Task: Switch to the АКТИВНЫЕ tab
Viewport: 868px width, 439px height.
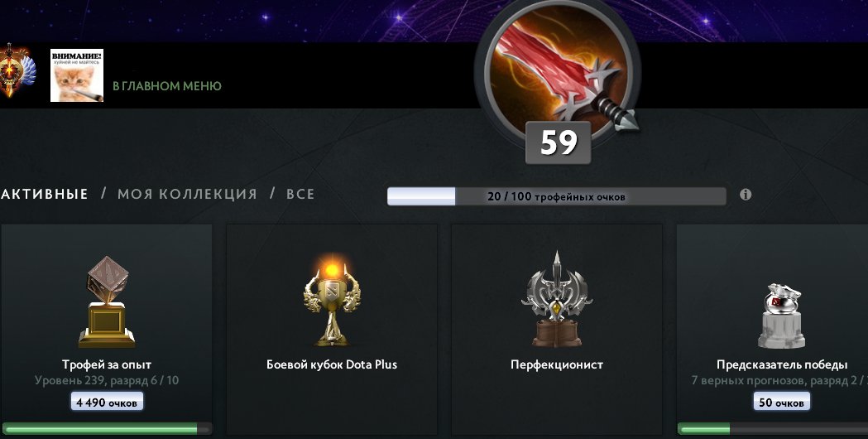Action: click(x=45, y=194)
